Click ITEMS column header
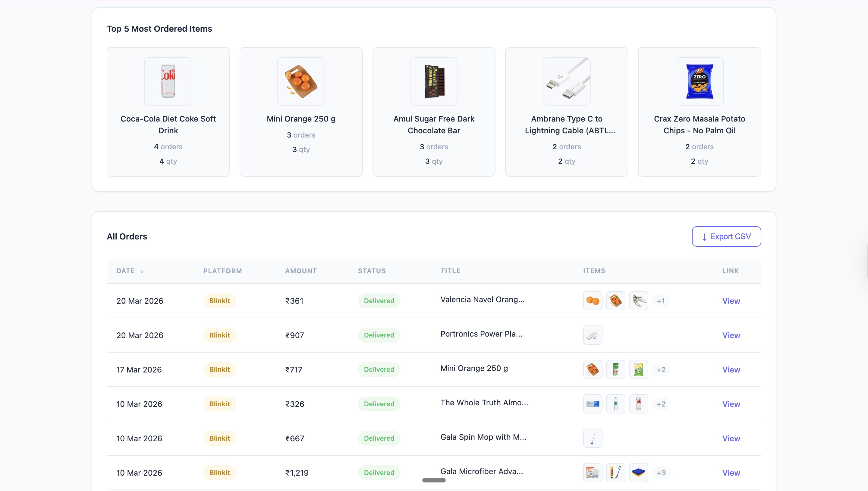 pyautogui.click(x=594, y=271)
